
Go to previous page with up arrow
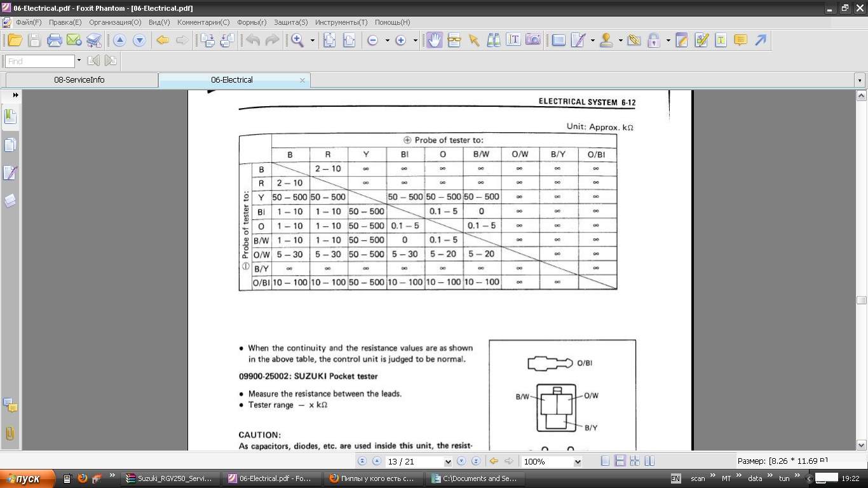click(x=119, y=41)
